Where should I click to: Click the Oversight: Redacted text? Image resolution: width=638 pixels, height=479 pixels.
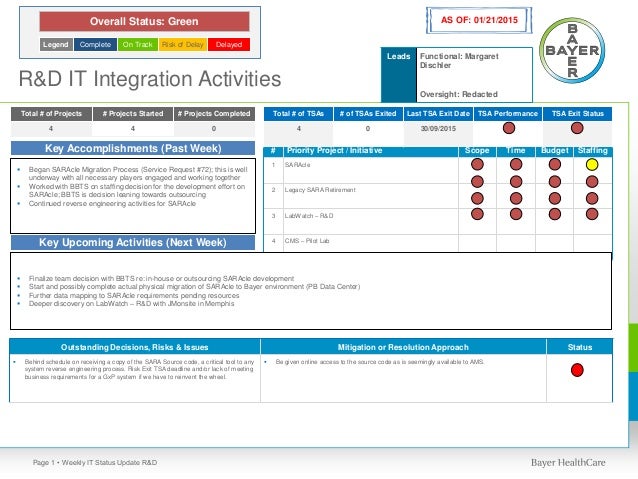(x=459, y=94)
